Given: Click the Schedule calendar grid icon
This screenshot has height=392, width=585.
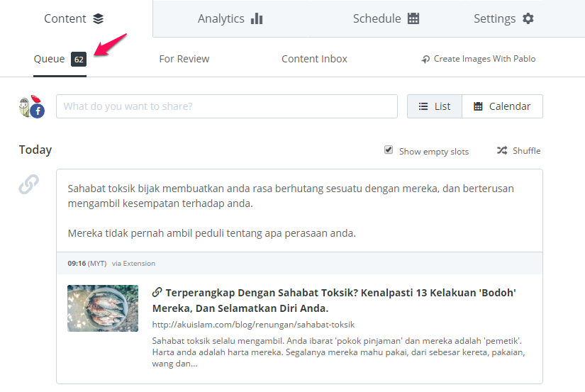Looking at the screenshot, I should pyautogui.click(x=413, y=19).
